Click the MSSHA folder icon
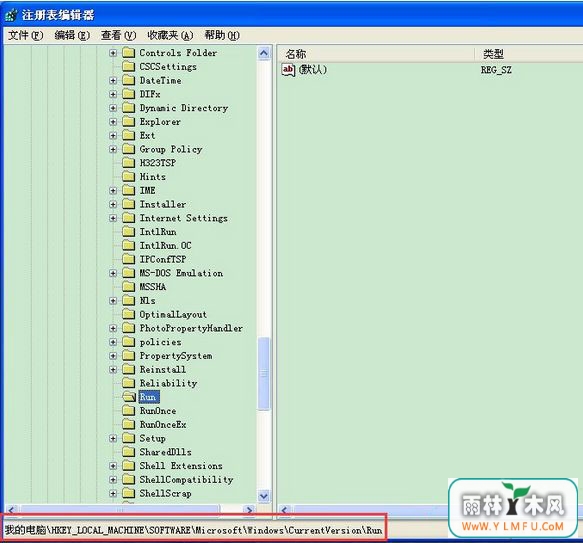Screen dimensions: 583x543 pyautogui.click(x=129, y=287)
